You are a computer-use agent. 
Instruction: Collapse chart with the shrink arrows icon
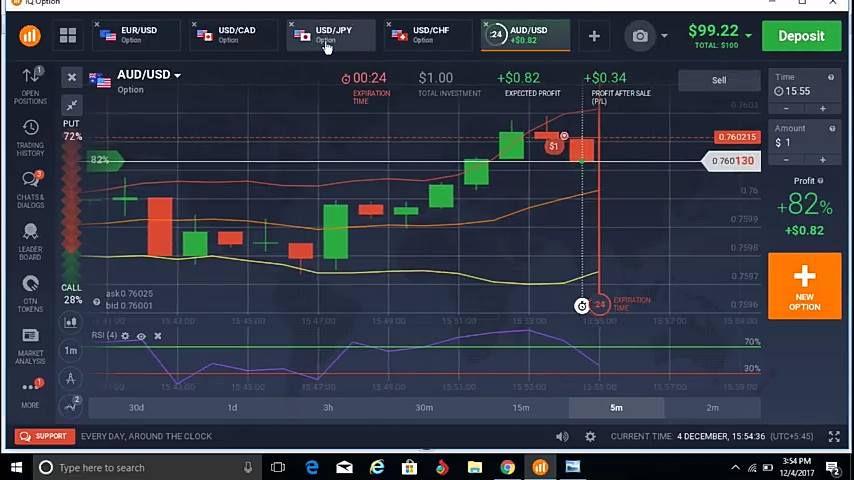71,105
